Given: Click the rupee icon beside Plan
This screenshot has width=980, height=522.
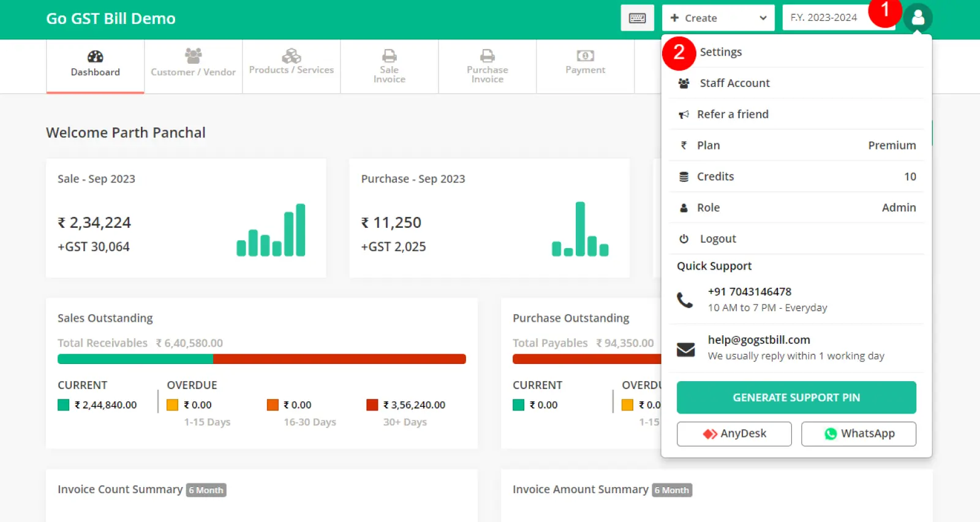Looking at the screenshot, I should tap(684, 146).
